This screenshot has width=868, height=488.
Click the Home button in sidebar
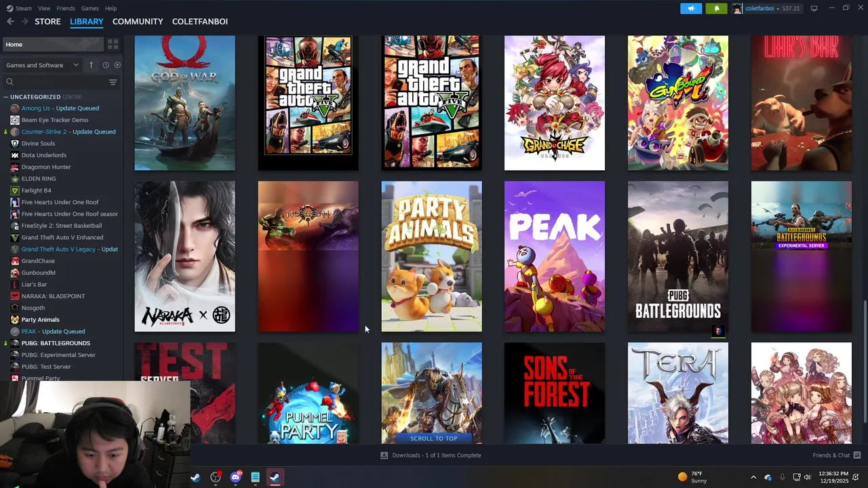tap(53, 44)
